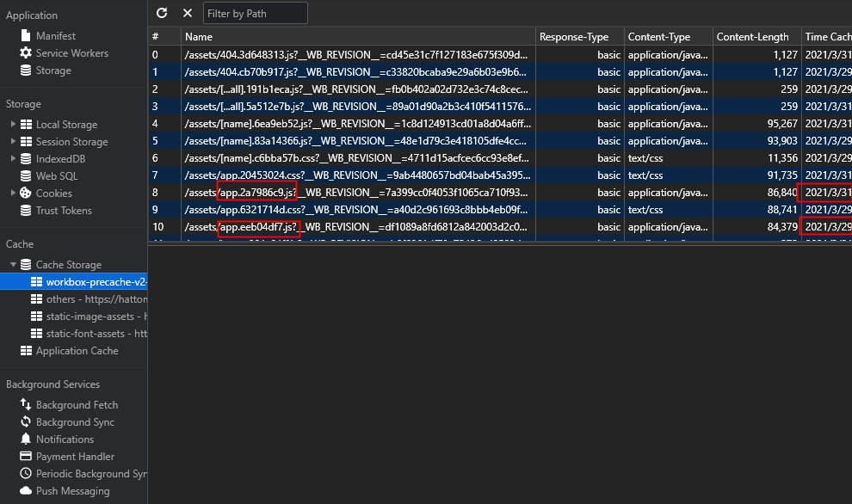Select the static-font-assets cache
Viewport: 852px width, 504px height.
pyautogui.click(x=90, y=334)
